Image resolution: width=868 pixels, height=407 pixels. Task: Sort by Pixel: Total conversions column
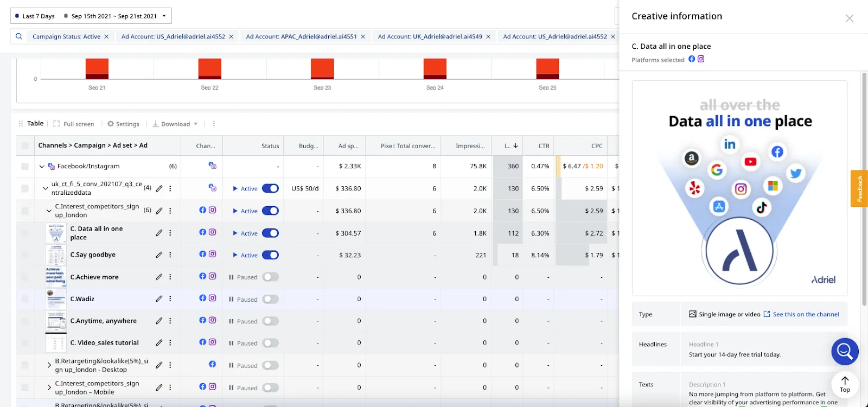408,145
